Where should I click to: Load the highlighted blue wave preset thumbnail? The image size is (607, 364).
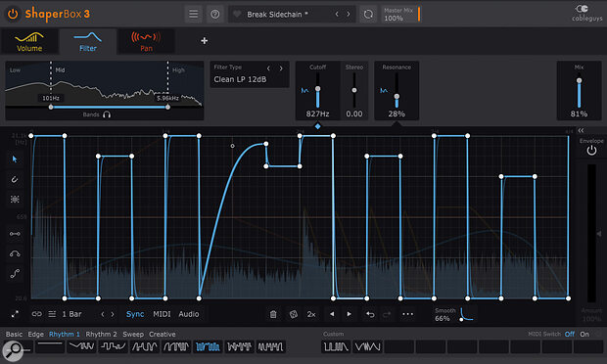tap(208, 346)
